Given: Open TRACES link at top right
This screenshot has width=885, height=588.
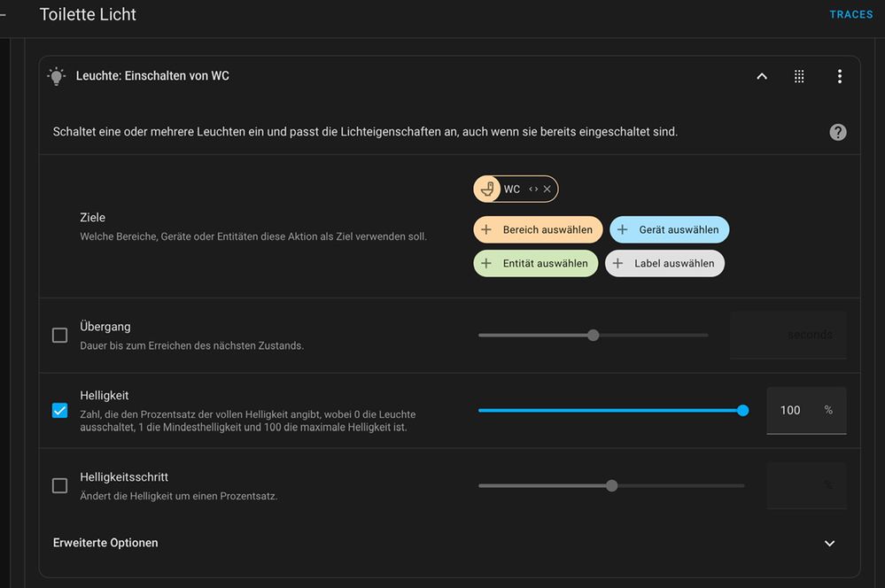Looking at the screenshot, I should (x=850, y=15).
